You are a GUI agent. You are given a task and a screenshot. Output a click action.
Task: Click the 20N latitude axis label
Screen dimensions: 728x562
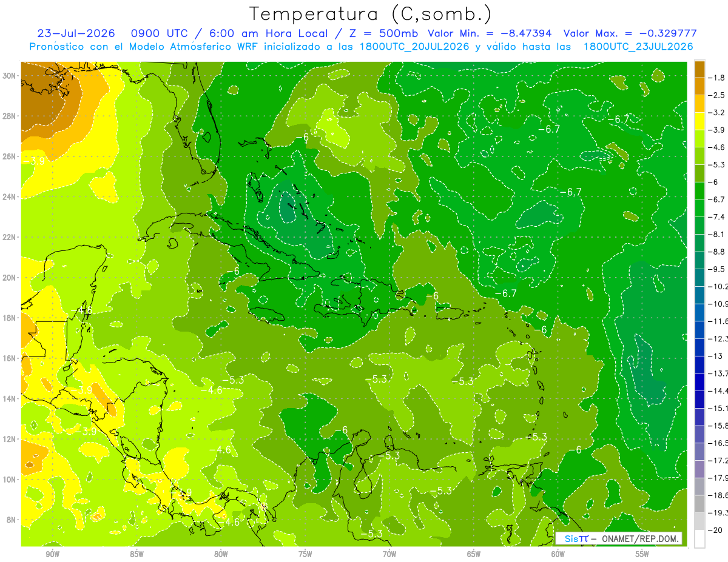pyautogui.click(x=10, y=278)
